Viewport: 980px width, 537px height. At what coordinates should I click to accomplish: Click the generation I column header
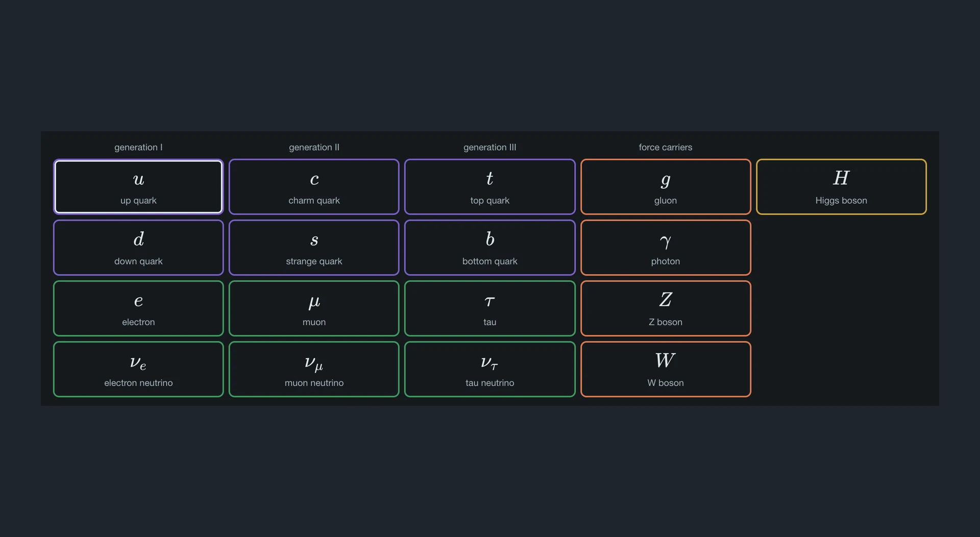point(138,147)
